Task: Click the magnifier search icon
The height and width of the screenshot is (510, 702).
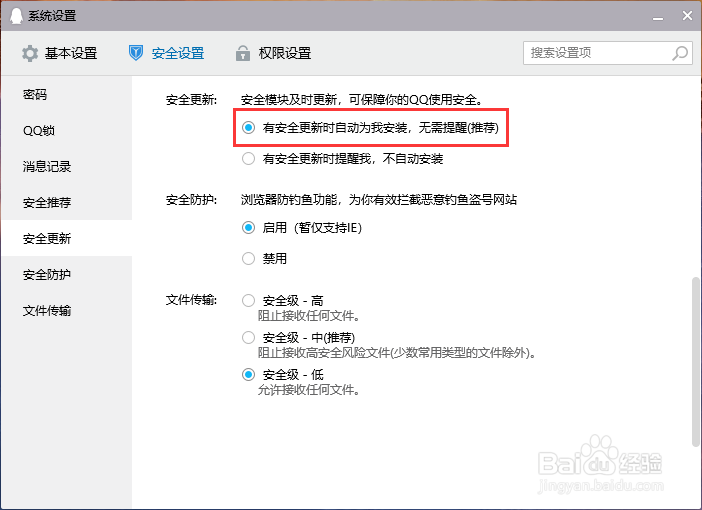Action: point(680,53)
